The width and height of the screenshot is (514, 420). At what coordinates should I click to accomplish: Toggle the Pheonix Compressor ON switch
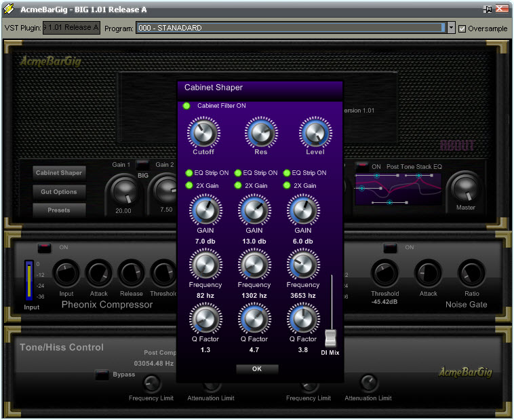tap(45, 248)
